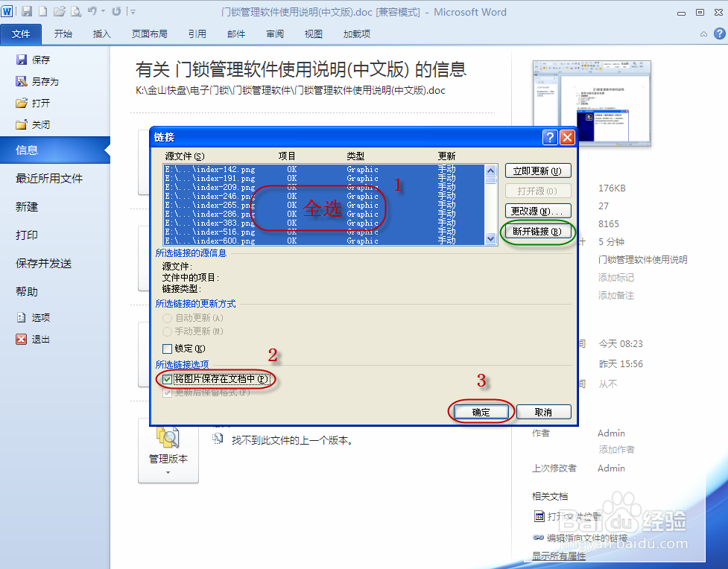
Task: Click the Open file icon in toolbar
Action: 60,10
